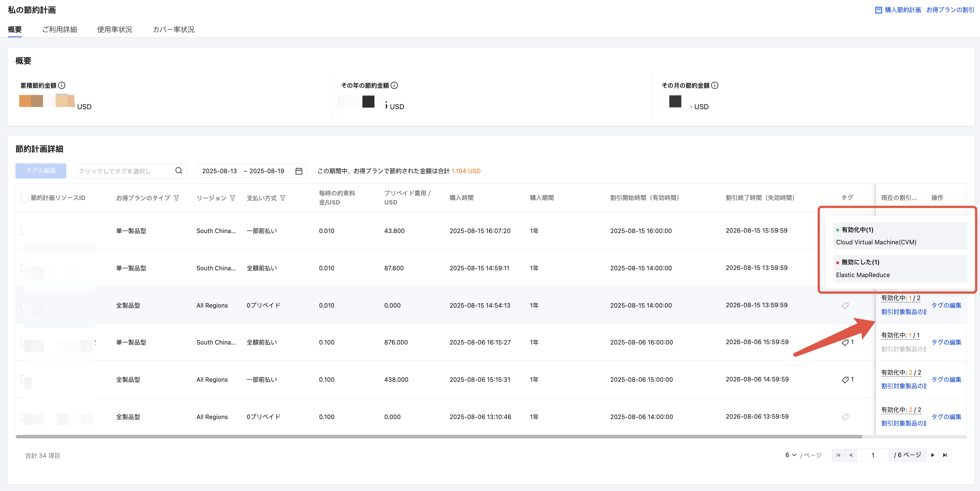Open the カバー率状況 tab
The image size is (980, 491).
pyautogui.click(x=174, y=29)
